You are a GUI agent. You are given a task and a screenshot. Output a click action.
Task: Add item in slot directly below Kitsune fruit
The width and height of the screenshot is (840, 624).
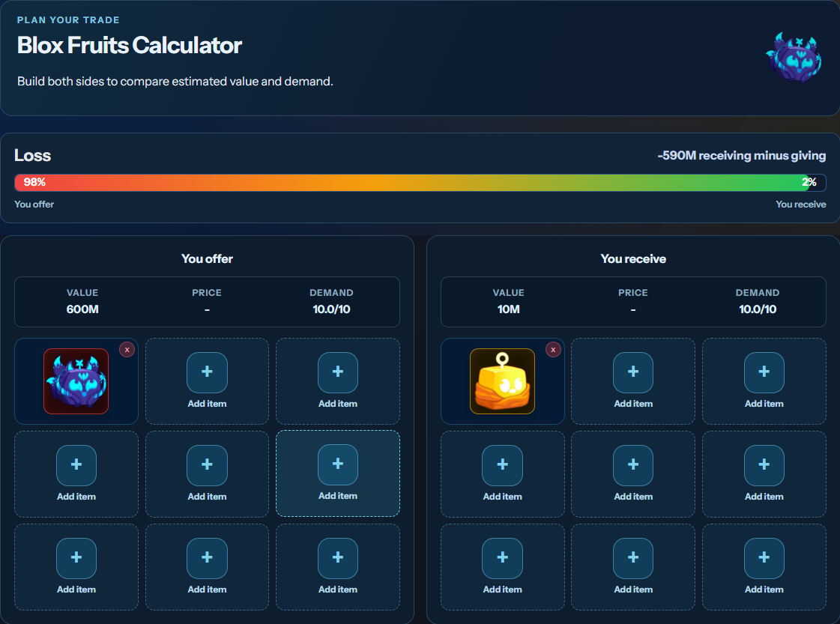click(76, 474)
